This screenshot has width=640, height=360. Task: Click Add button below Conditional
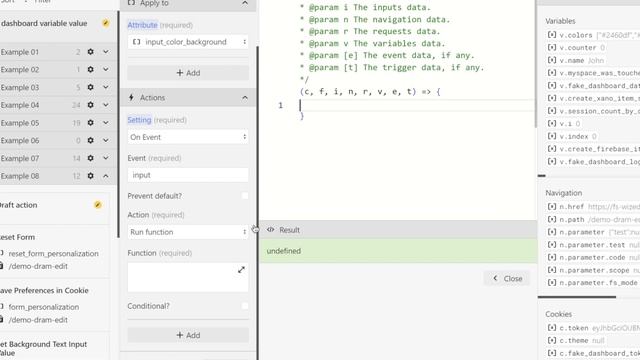[x=188, y=335]
